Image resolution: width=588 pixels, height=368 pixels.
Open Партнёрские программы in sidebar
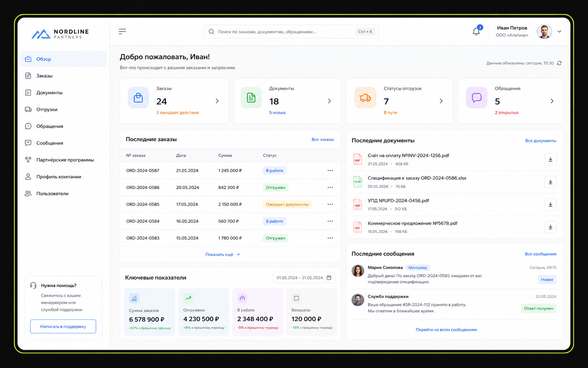click(x=64, y=160)
